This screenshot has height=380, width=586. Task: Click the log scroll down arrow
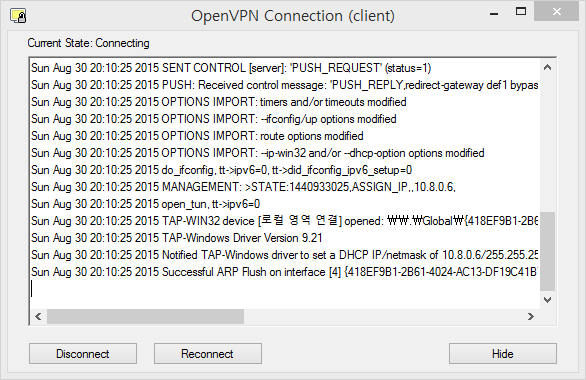548,300
